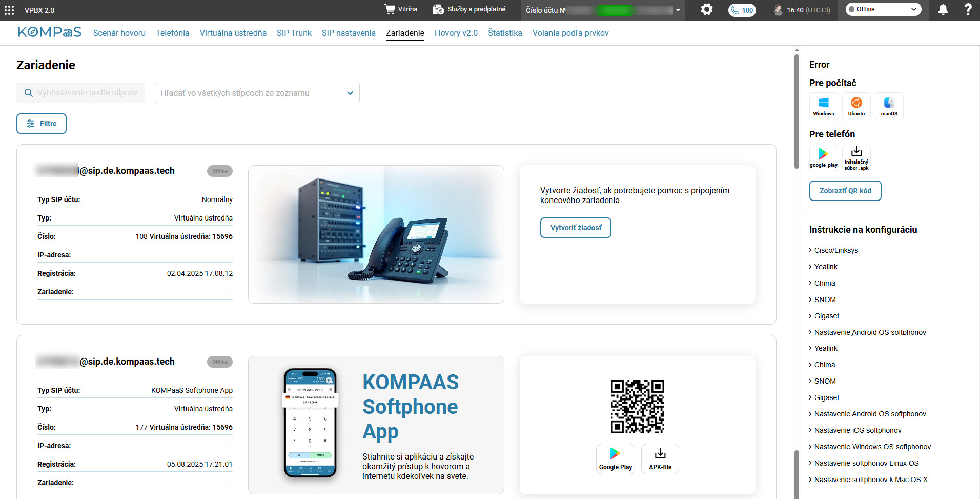Click the Filtre button
Screen dimensions: 980x499
(x=42, y=124)
